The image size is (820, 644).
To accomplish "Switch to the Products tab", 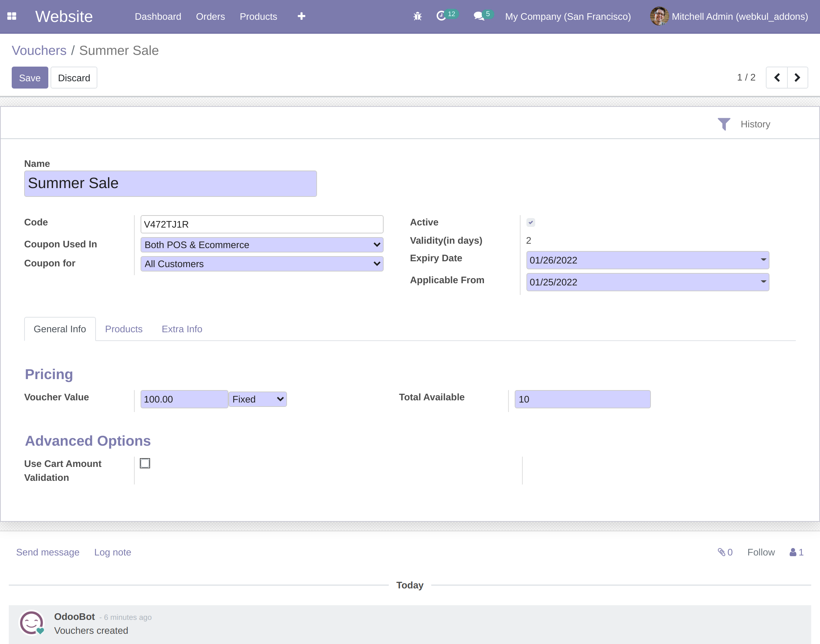I will pyautogui.click(x=124, y=329).
